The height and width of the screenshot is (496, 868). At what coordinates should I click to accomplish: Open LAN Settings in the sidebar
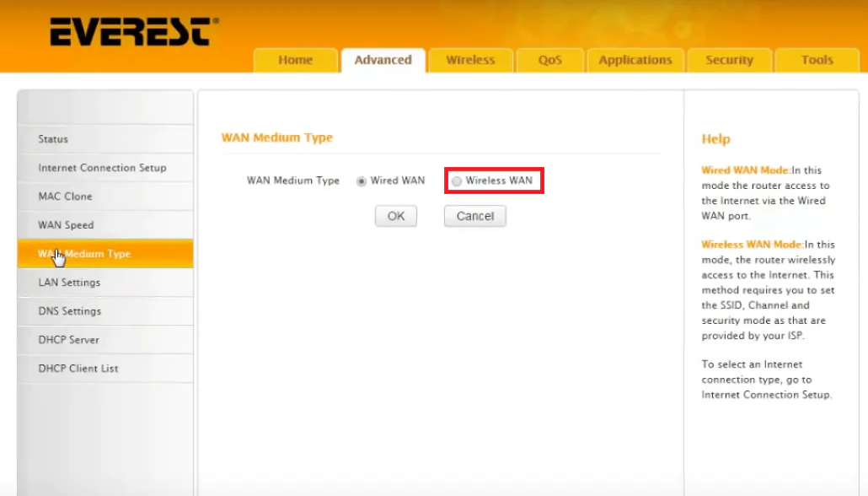click(x=69, y=283)
